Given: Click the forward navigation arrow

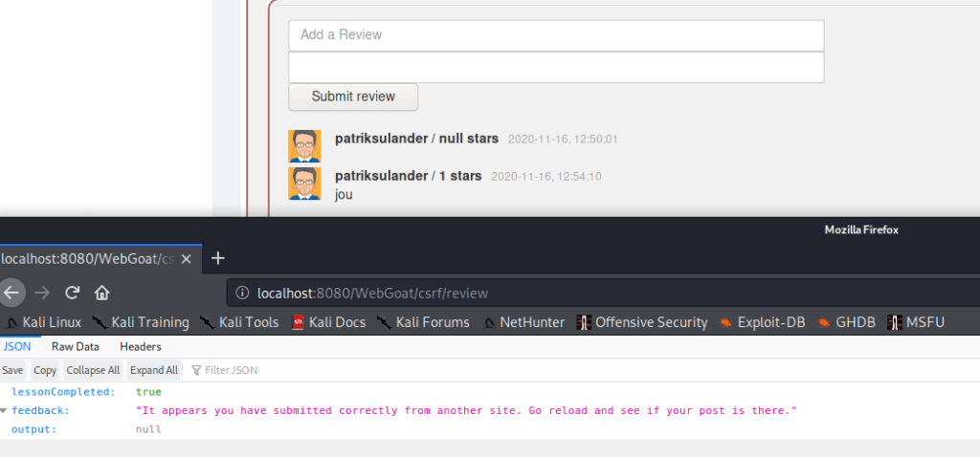Looking at the screenshot, I should 42,293.
